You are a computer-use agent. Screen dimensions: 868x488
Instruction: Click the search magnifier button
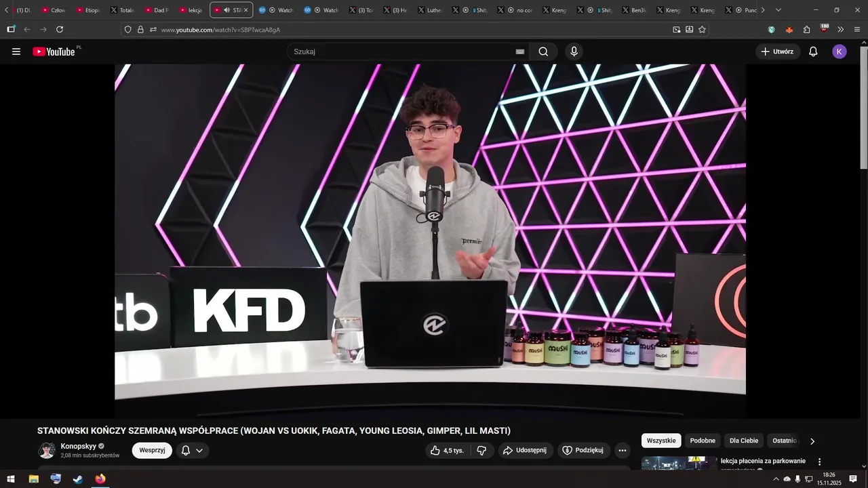coord(543,52)
